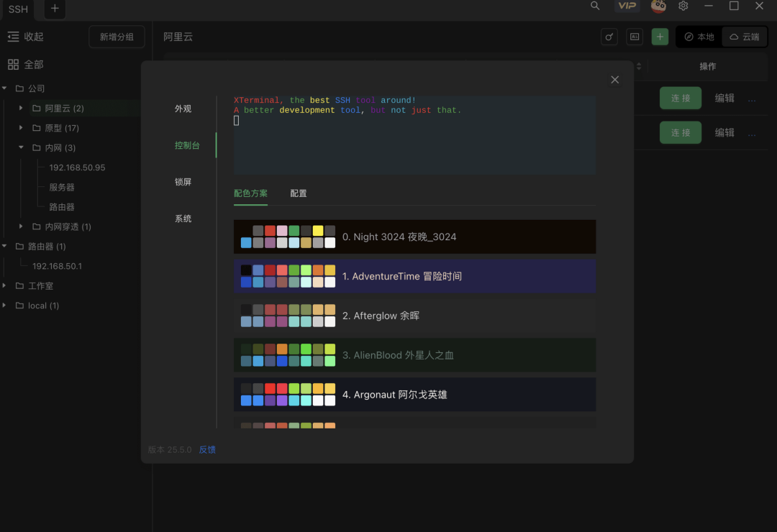This screenshot has height=532, width=777.
Task: Collapse the 公司 group arrow
Action: pyautogui.click(x=4, y=88)
